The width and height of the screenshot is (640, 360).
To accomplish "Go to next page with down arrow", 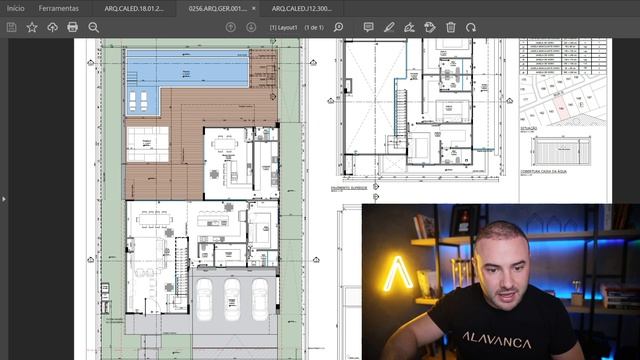I will click(x=251, y=27).
